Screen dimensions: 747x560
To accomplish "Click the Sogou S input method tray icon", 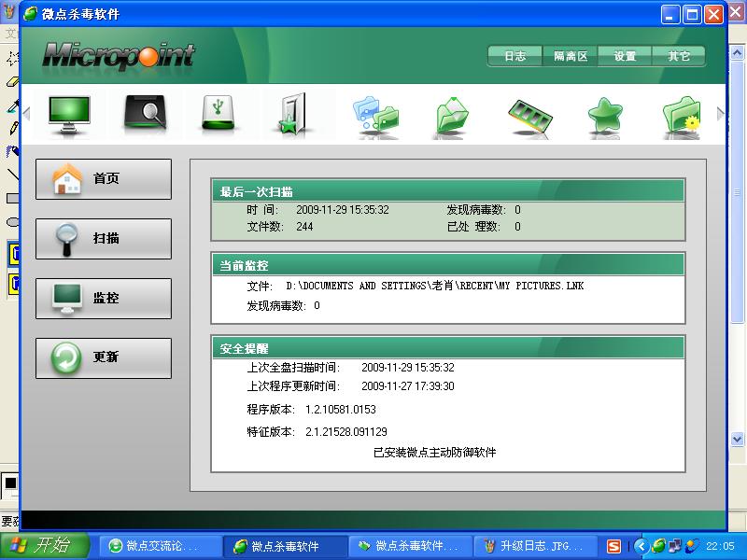I will pyautogui.click(x=614, y=546).
